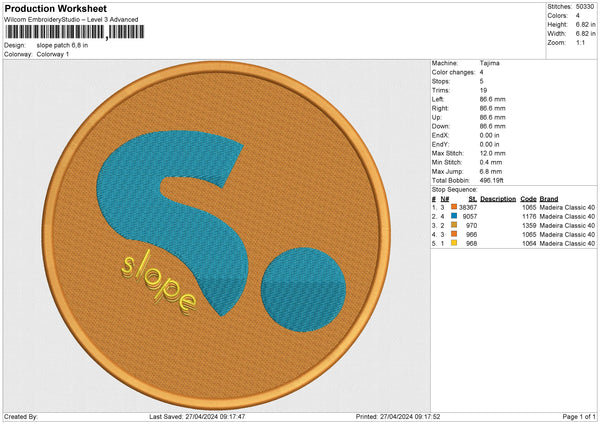The image size is (600, 424).
Task: Click the 'Colorway 1' value
Action: (54, 53)
